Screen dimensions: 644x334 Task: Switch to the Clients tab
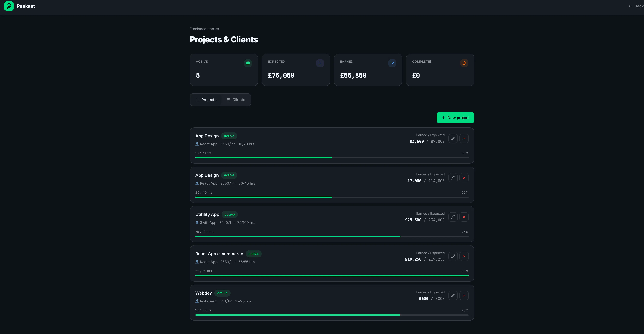point(236,100)
